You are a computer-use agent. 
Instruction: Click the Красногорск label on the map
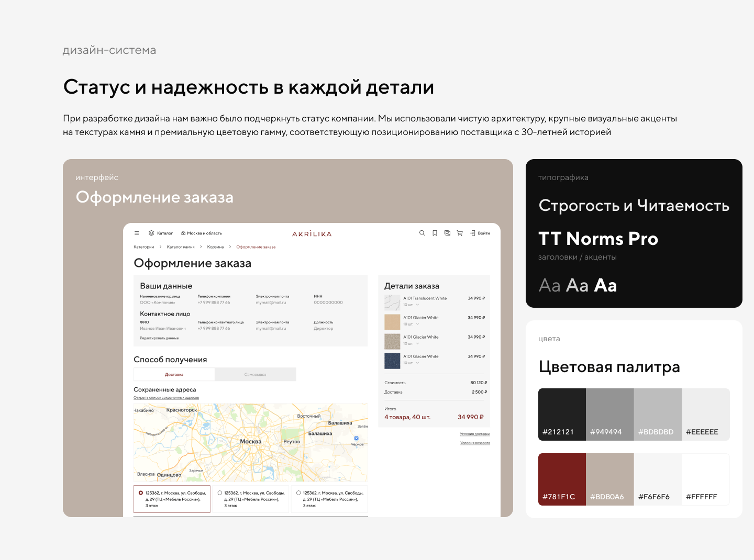click(182, 410)
